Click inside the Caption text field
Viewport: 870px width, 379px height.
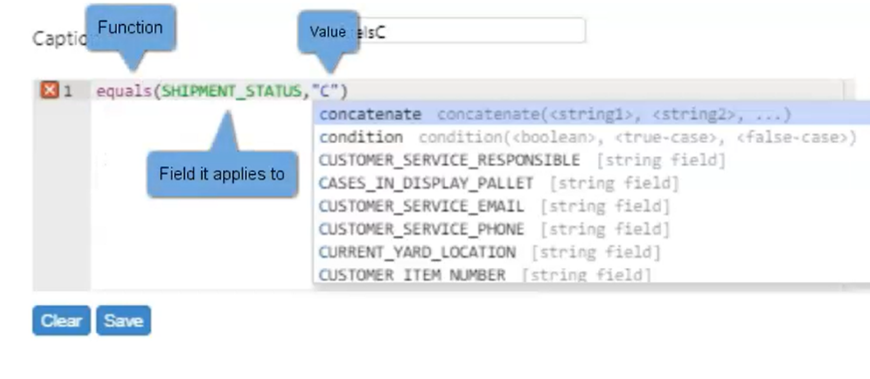(x=472, y=31)
